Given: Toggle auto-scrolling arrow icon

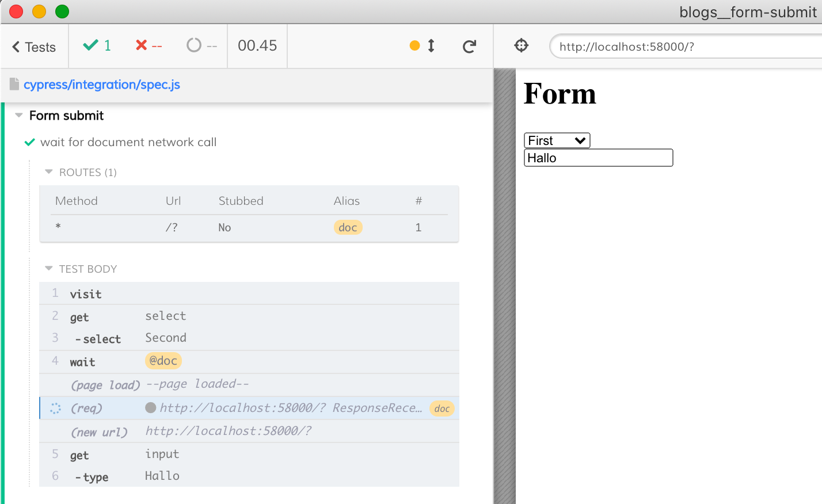Looking at the screenshot, I should (x=431, y=46).
